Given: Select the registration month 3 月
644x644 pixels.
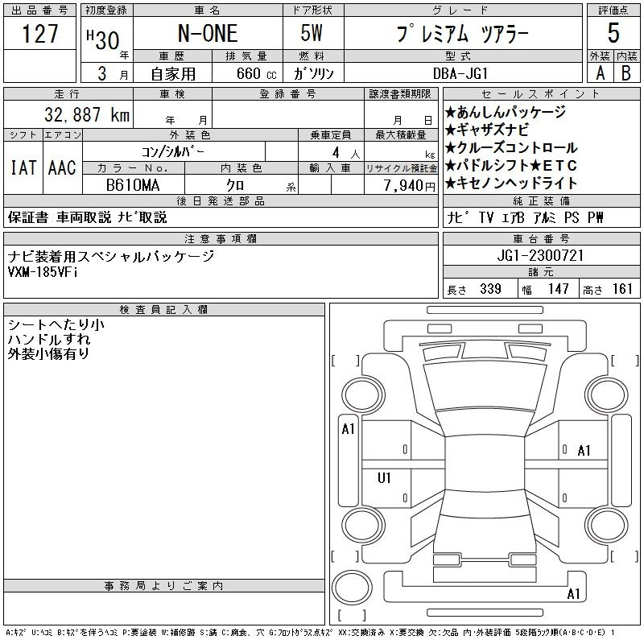Looking at the screenshot, I should [x=113, y=74].
